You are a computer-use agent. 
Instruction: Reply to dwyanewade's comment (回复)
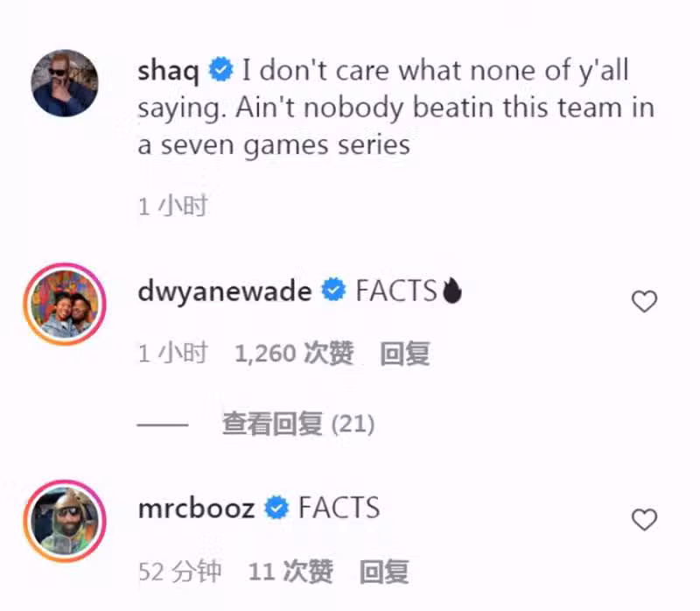[405, 354]
